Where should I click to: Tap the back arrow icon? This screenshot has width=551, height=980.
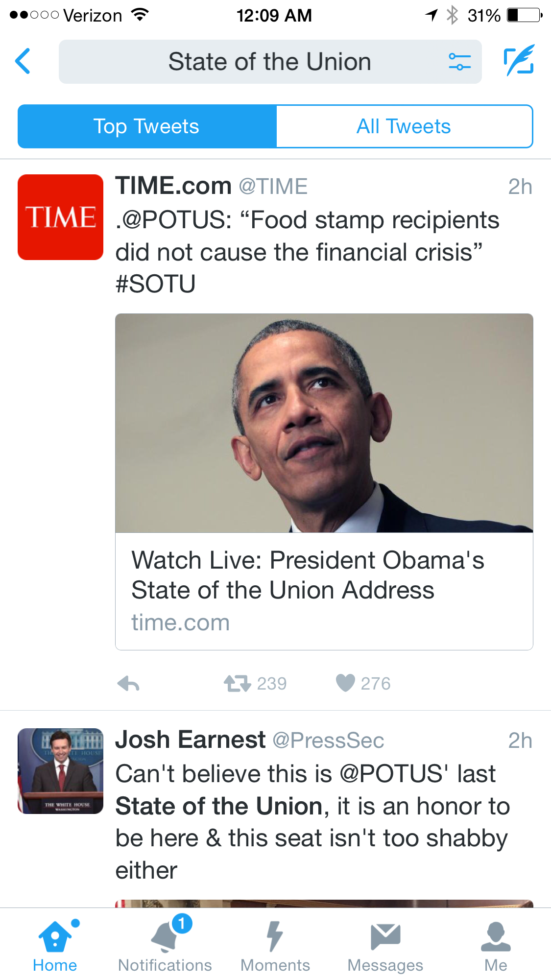tap(23, 61)
